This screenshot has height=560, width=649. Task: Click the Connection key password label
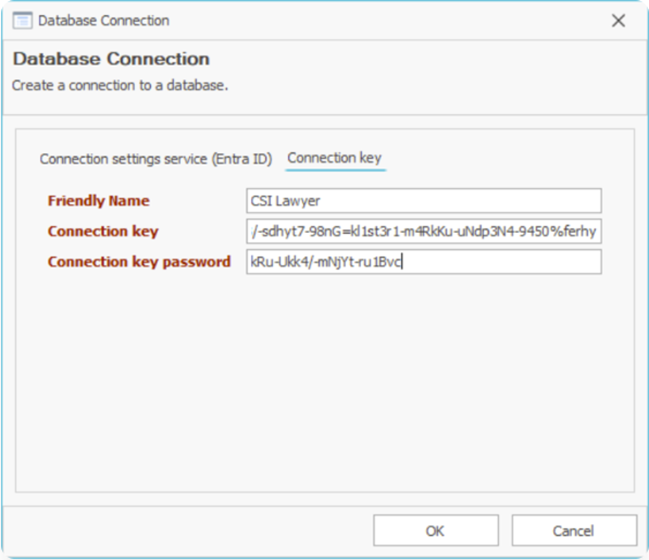coord(139,262)
